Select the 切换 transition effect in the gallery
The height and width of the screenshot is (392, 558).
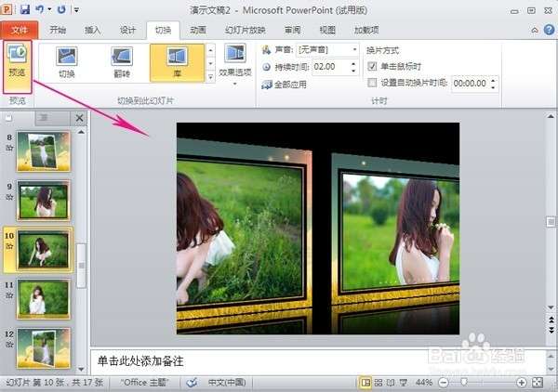[x=66, y=62]
